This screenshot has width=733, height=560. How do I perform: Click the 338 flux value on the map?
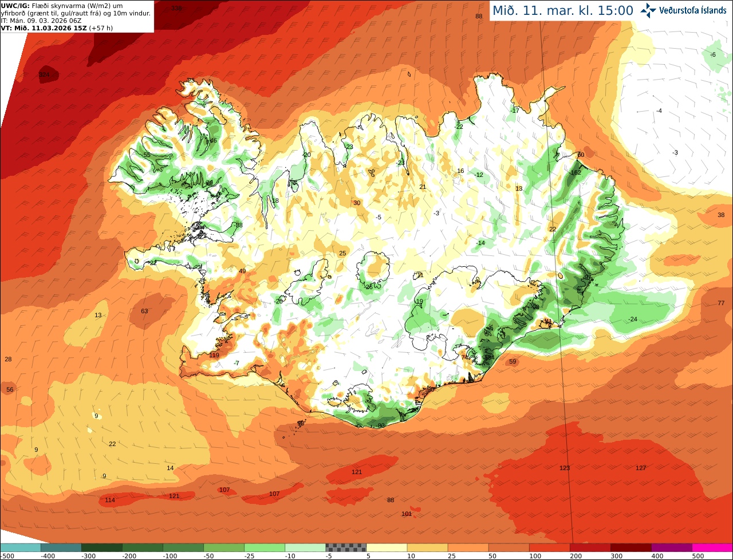click(176, 8)
